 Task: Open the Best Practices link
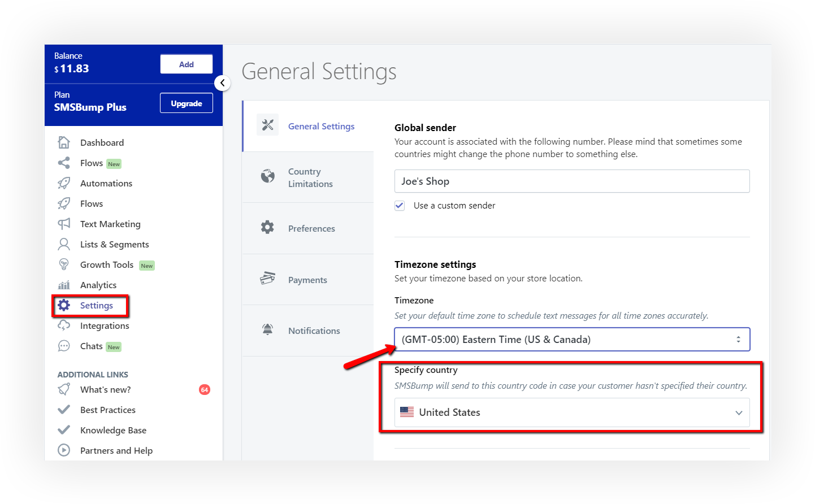point(108,410)
